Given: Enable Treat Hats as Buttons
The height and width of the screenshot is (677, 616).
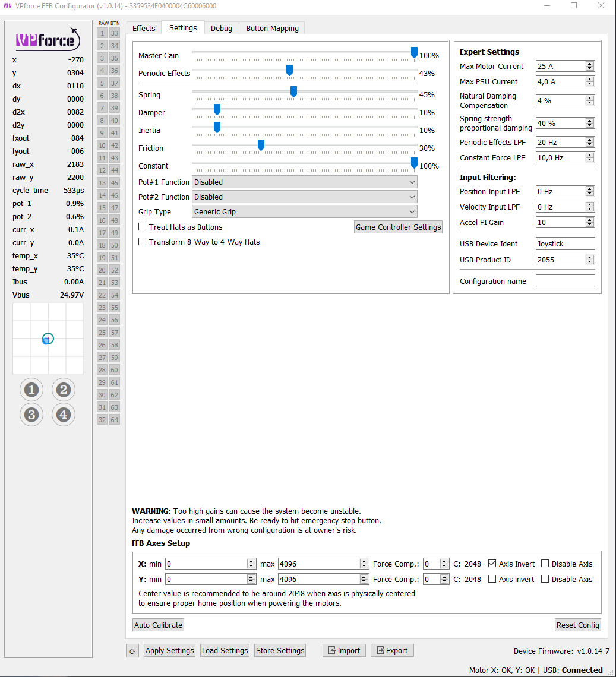Looking at the screenshot, I should point(143,227).
